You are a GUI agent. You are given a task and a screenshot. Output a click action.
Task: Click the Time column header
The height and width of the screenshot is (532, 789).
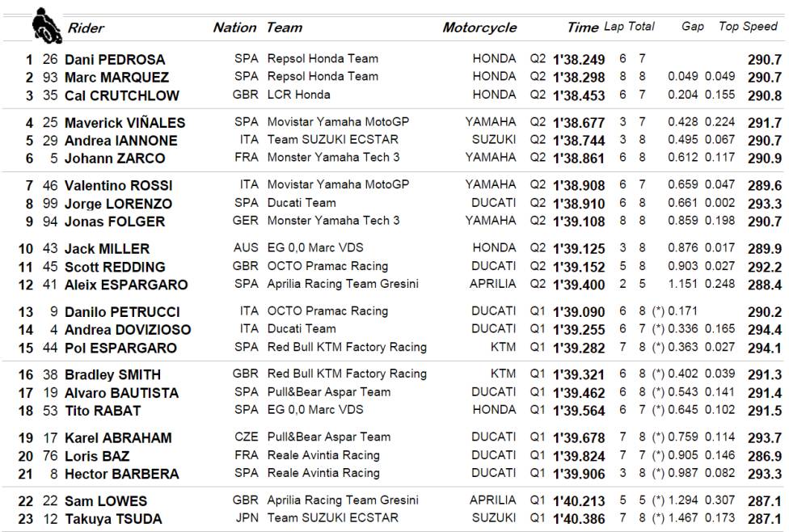click(x=582, y=27)
